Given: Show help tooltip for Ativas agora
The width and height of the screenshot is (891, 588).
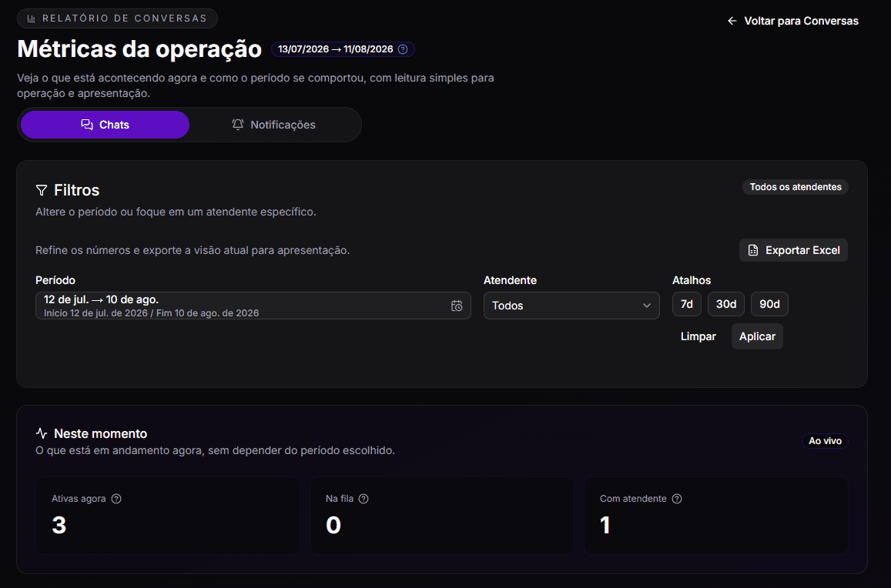Looking at the screenshot, I should click(116, 499).
